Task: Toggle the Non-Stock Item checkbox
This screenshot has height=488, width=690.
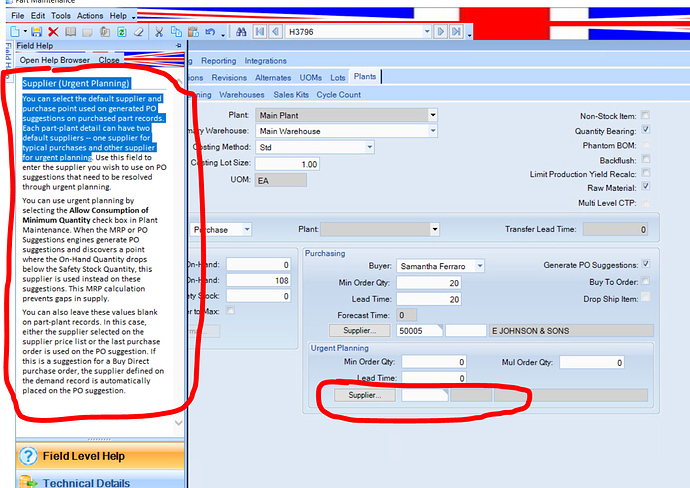Action: click(645, 115)
